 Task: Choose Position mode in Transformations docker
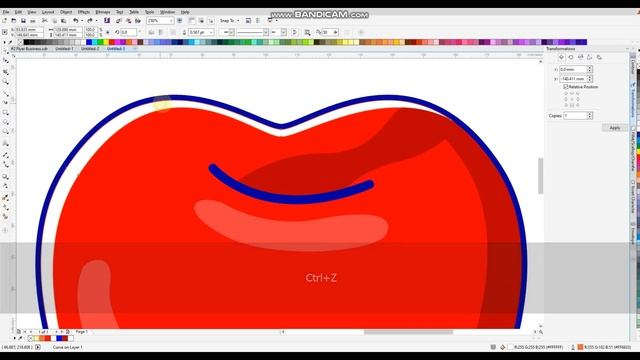click(x=562, y=57)
